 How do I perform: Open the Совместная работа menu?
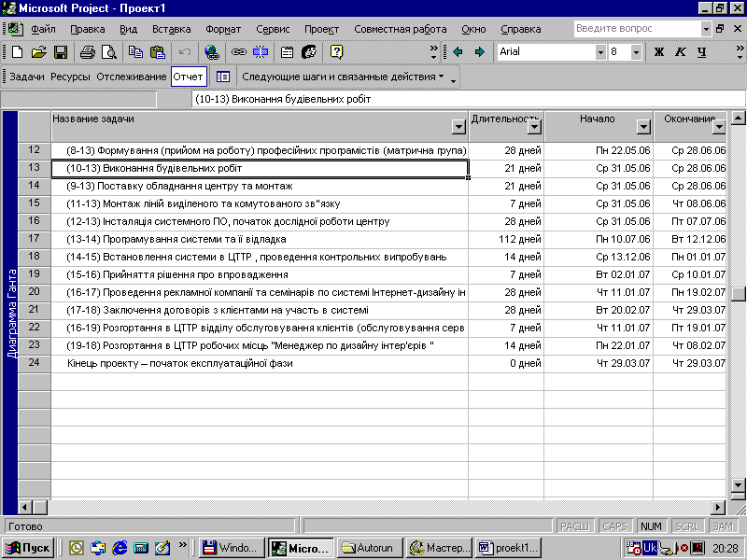401,29
